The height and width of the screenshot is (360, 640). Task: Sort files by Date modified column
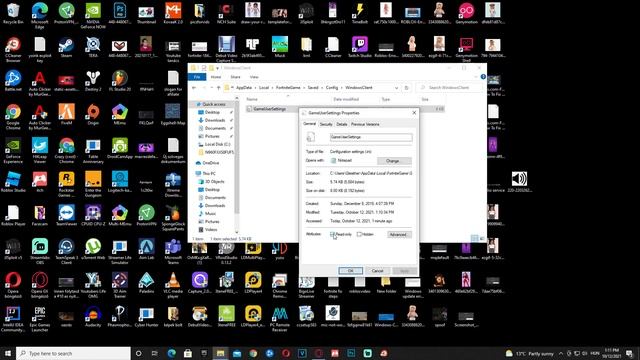coord(346,99)
